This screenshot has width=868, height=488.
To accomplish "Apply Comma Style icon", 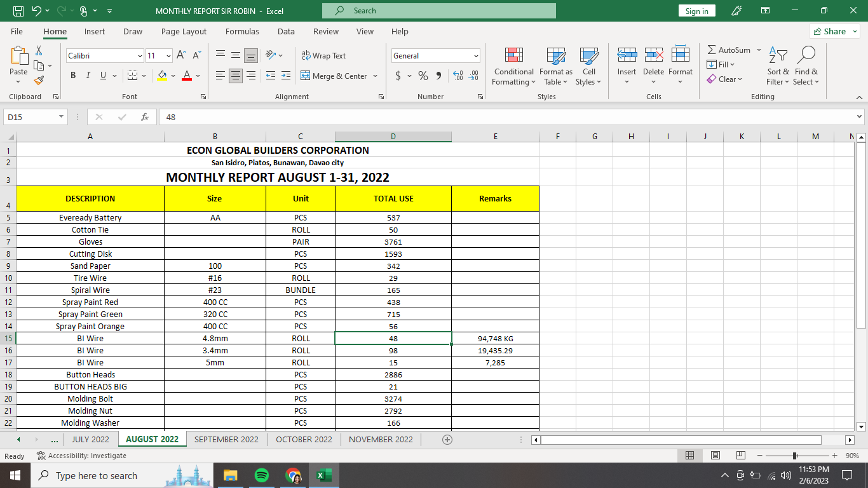I will [439, 76].
